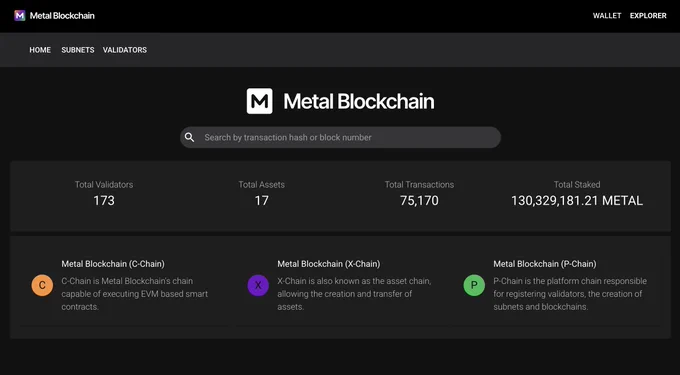Click the search magnifier icon
Screen dimensions: 680x375
(190, 137)
